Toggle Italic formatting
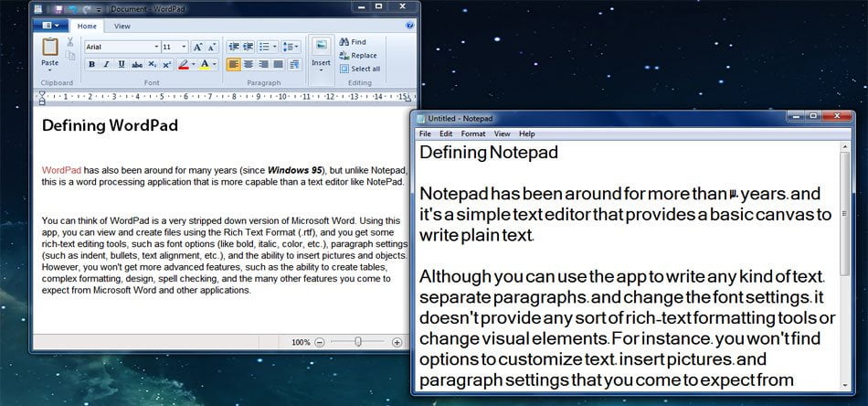Image resolution: width=868 pixels, height=406 pixels. [x=106, y=64]
